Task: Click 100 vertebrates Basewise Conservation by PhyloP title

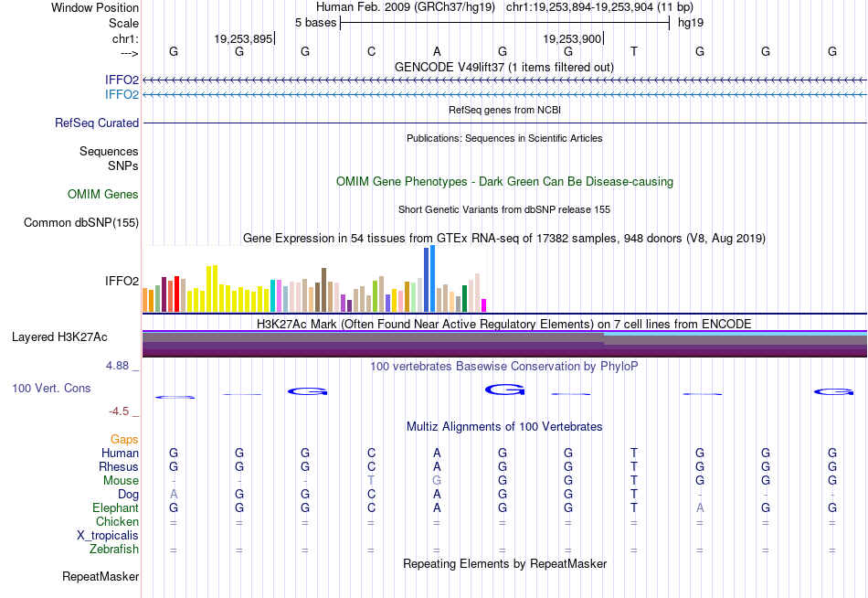Action: (504, 367)
